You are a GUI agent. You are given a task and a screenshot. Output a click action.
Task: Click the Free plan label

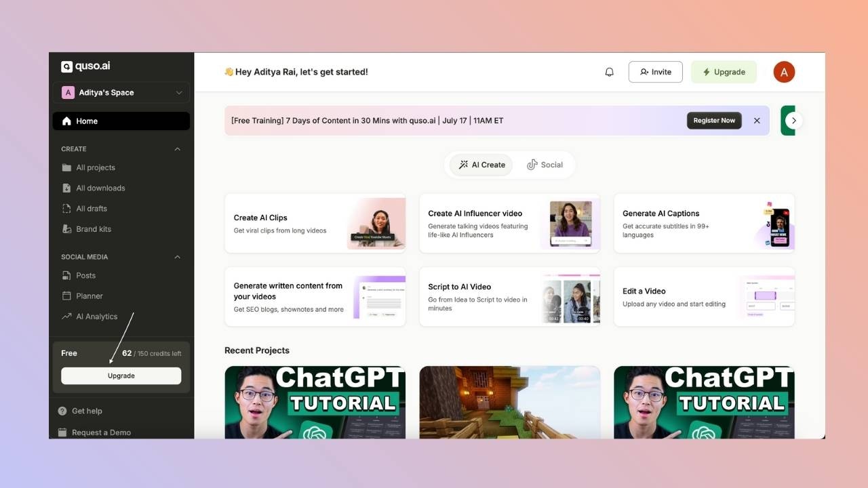click(x=69, y=353)
